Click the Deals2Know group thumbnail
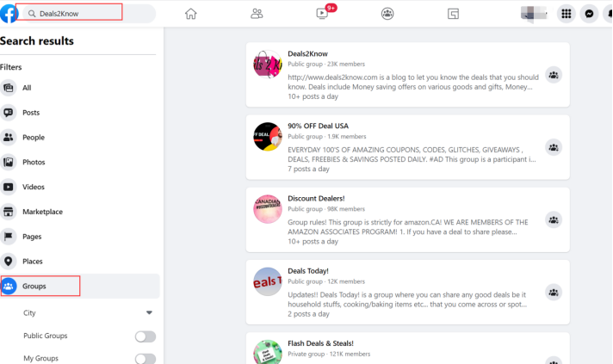Image resolution: width=613 pixels, height=364 pixels. tap(268, 64)
